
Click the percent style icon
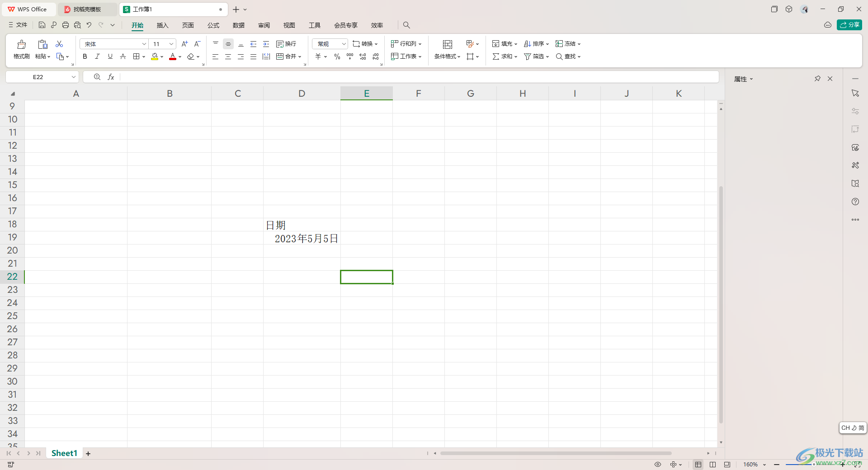tap(337, 56)
